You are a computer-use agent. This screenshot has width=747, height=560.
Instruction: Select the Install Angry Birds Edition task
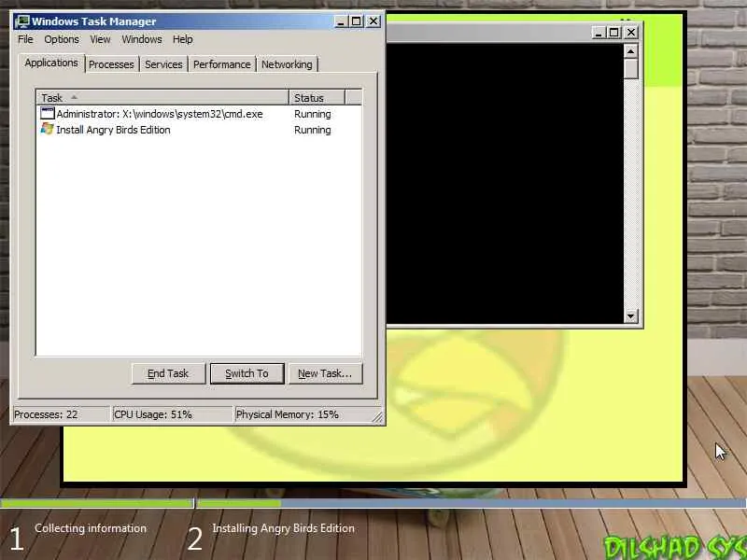pyautogui.click(x=199, y=130)
